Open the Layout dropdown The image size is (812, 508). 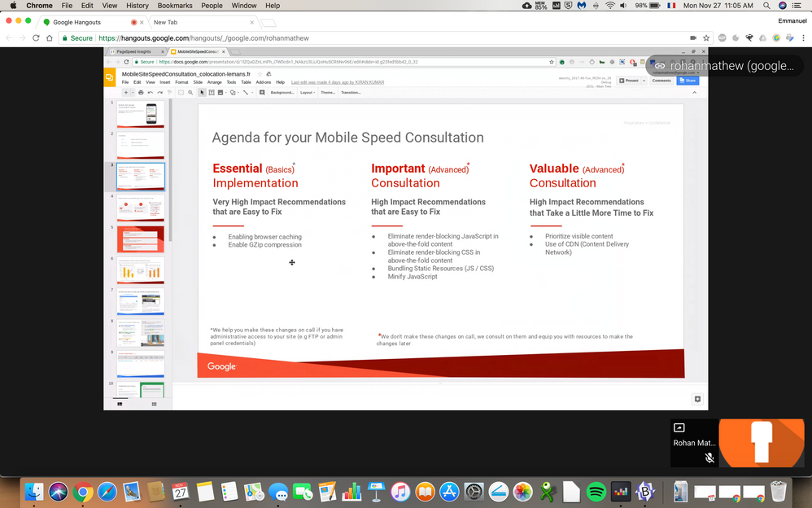click(308, 93)
